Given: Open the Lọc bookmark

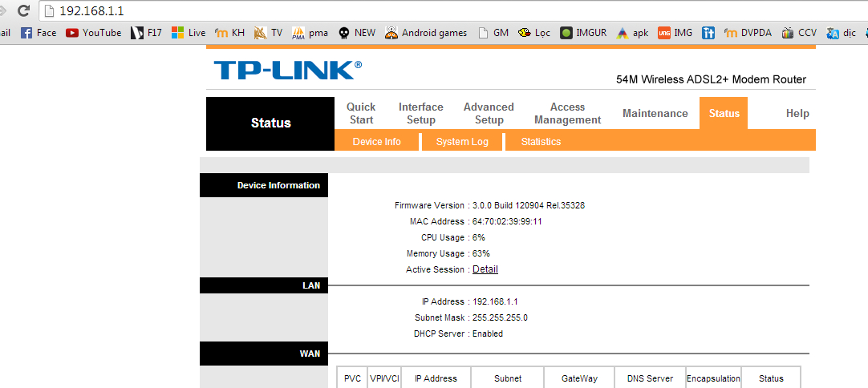Looking at the screenshot, I should tap(533, 33).
